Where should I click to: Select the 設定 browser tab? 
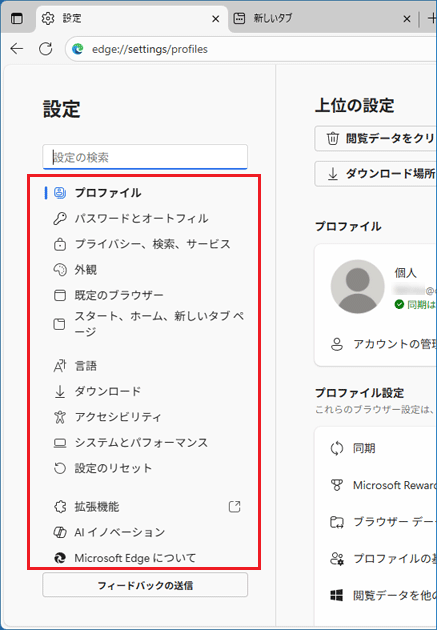[133, 18]
